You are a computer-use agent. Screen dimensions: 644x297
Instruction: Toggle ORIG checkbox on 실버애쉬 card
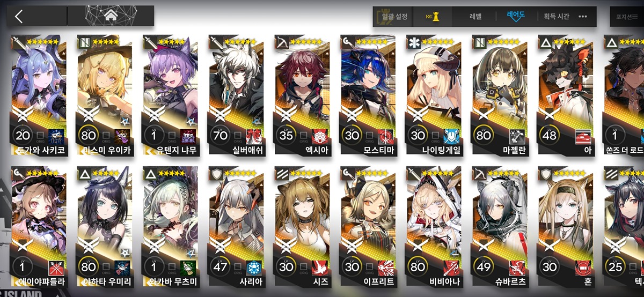(238, 136)
